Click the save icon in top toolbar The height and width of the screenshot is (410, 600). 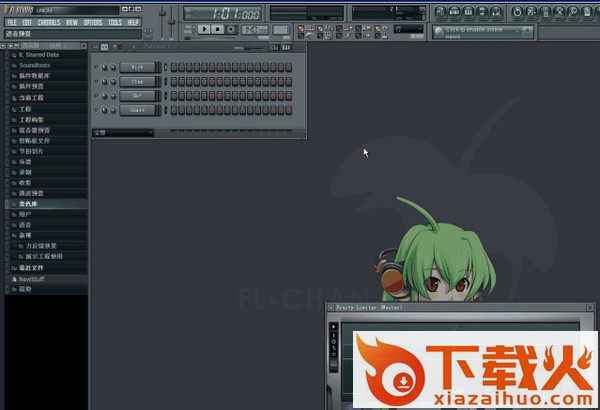coord(532,13)
